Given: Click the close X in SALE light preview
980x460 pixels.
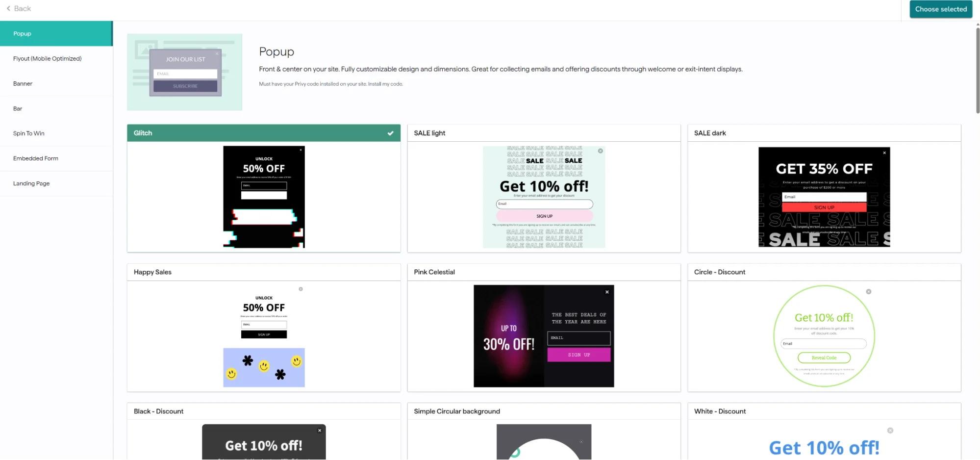Looking at the screenshot, I should tap(600, 151).
